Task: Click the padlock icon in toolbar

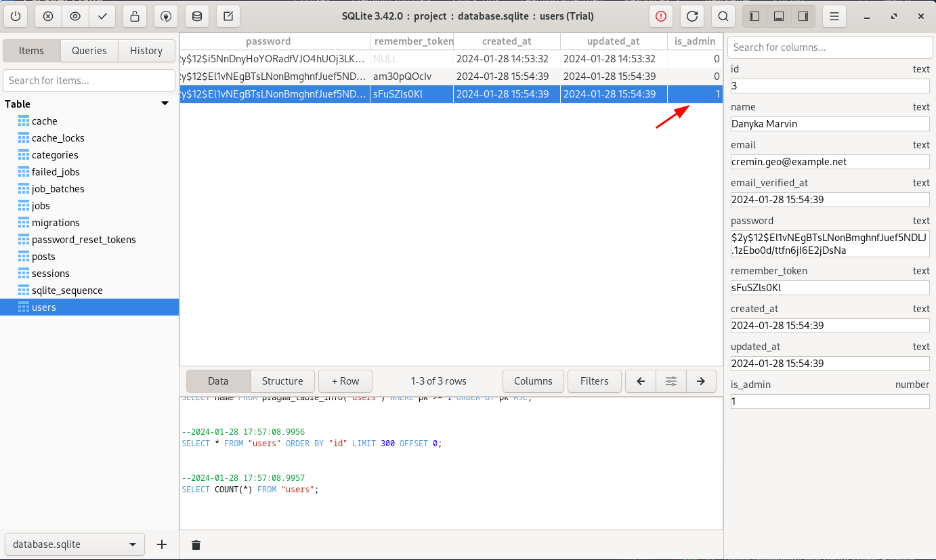Action: tap(135, 16)
